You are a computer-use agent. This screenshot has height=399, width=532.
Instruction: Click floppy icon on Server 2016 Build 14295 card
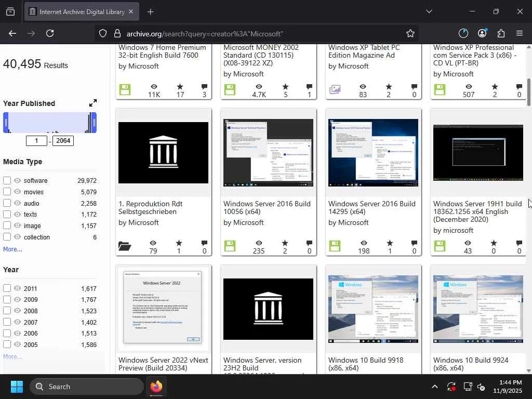tap(335, 246)
